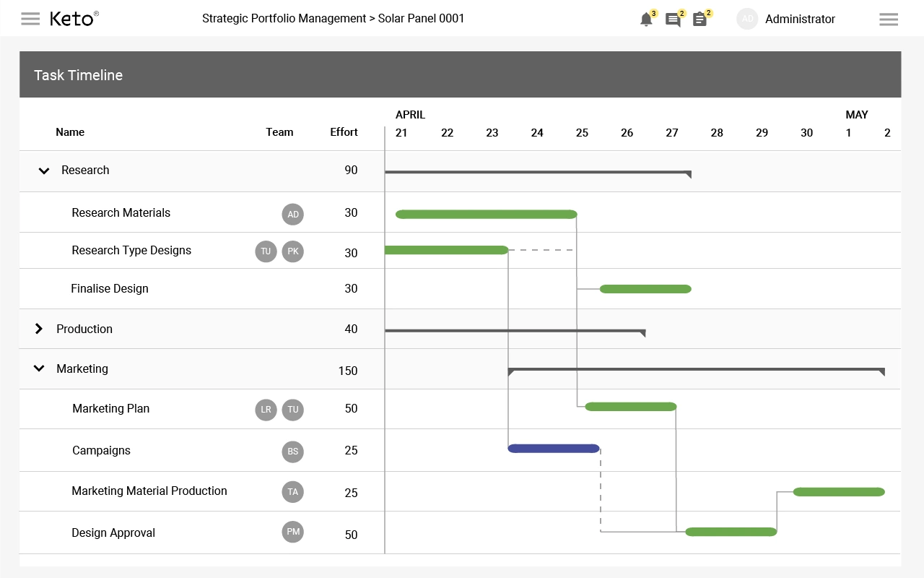Collapse the Research task group
The height and width of the screenshot is (578, 924).
[x=44, y=171]
